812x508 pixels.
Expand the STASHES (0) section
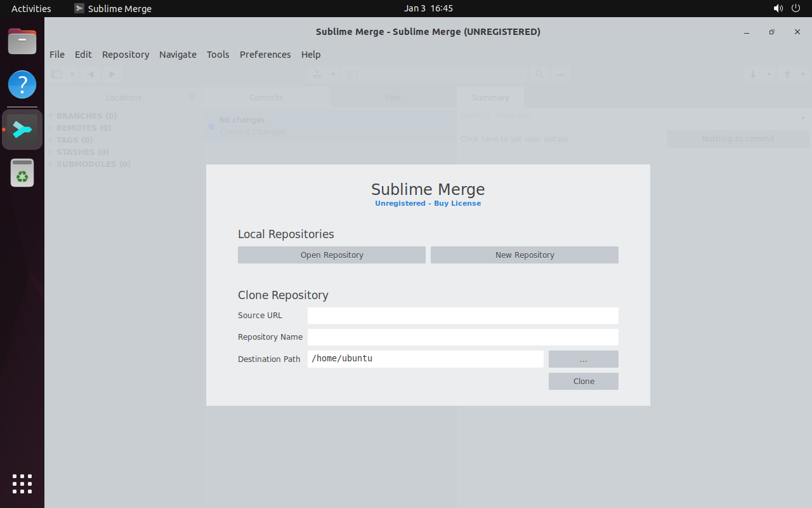pyautogui.click(x=51, y=152)
